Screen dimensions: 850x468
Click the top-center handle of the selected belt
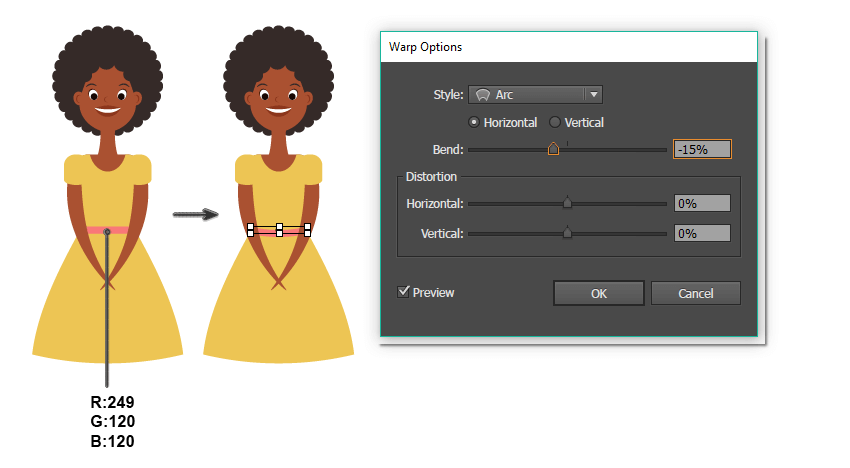click(279, 227)
